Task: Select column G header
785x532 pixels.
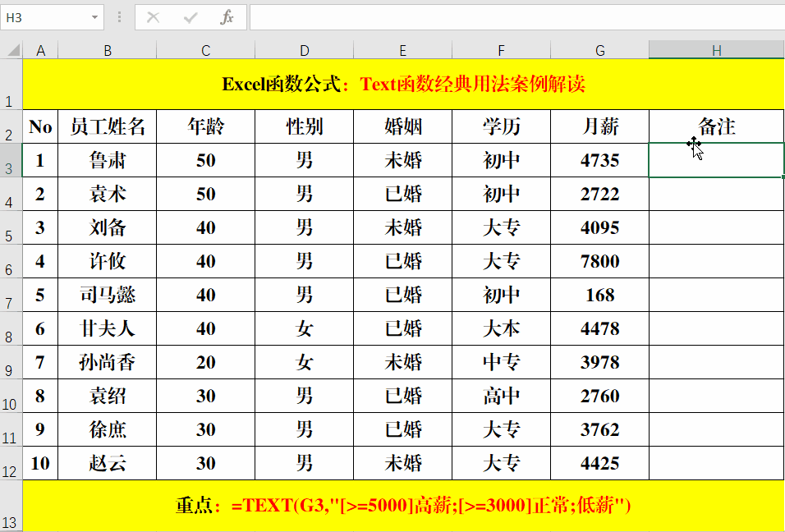Action: [599, 50]
